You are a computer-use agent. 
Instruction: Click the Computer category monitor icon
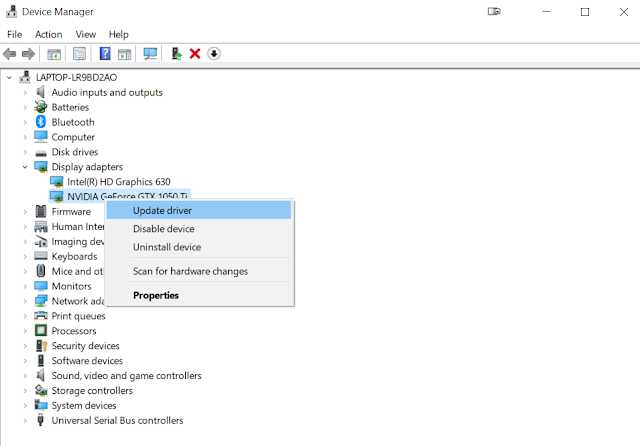(x=41, y=137)
